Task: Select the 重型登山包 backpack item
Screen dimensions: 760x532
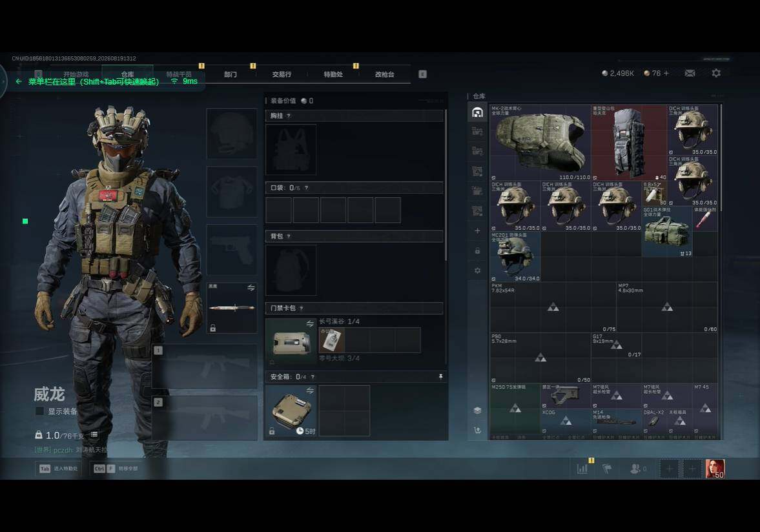Action: click(x=630, y=143)
